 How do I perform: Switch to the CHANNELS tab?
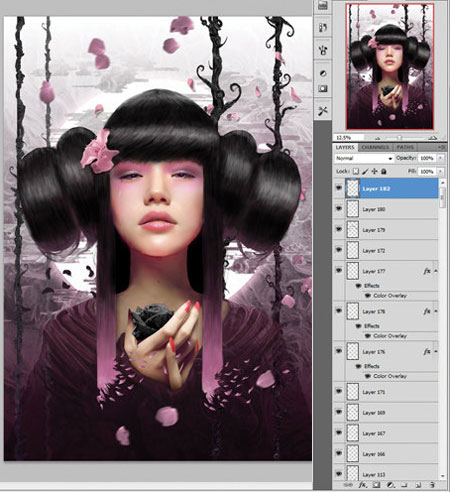(375, 147)
